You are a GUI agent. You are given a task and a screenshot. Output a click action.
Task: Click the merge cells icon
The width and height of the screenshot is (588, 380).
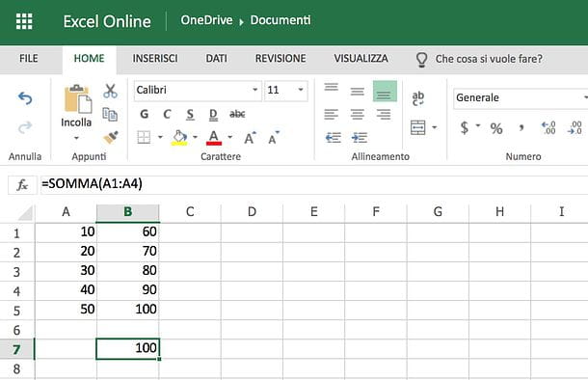point(417,127)
